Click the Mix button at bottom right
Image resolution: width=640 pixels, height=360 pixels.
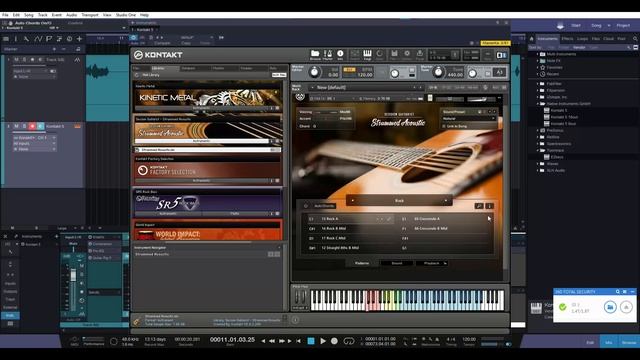click(609, 342)
